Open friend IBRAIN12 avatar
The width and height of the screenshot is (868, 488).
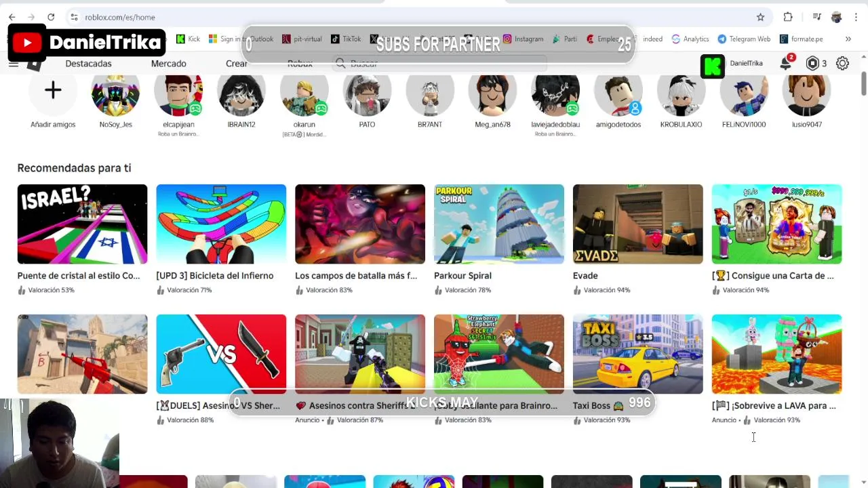pyautogui.click(x=241, y=92)
